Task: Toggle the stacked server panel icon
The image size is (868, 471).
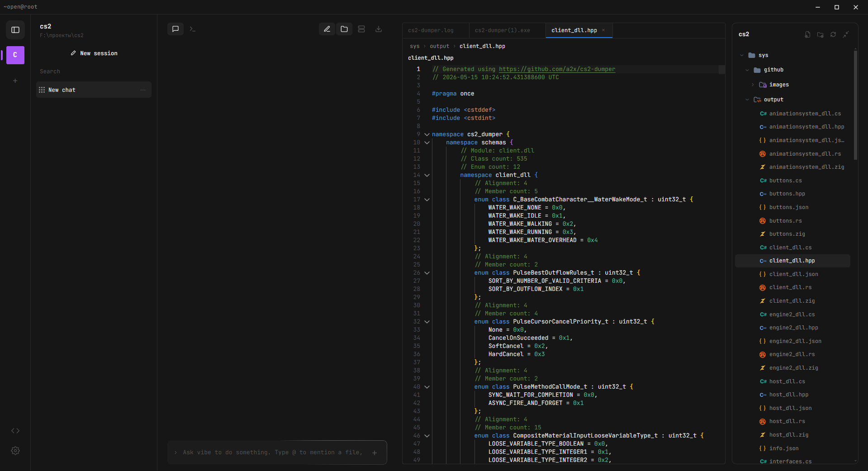Action: point(361,29)
